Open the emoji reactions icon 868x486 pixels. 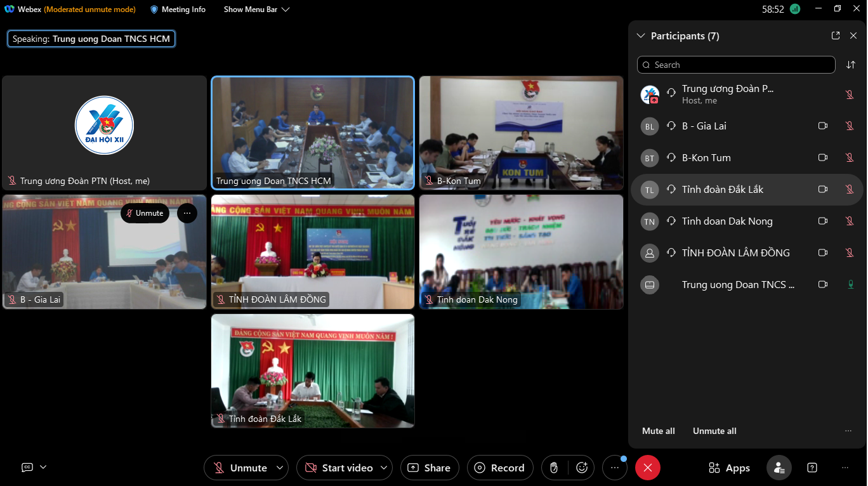[x=581, y=468]
